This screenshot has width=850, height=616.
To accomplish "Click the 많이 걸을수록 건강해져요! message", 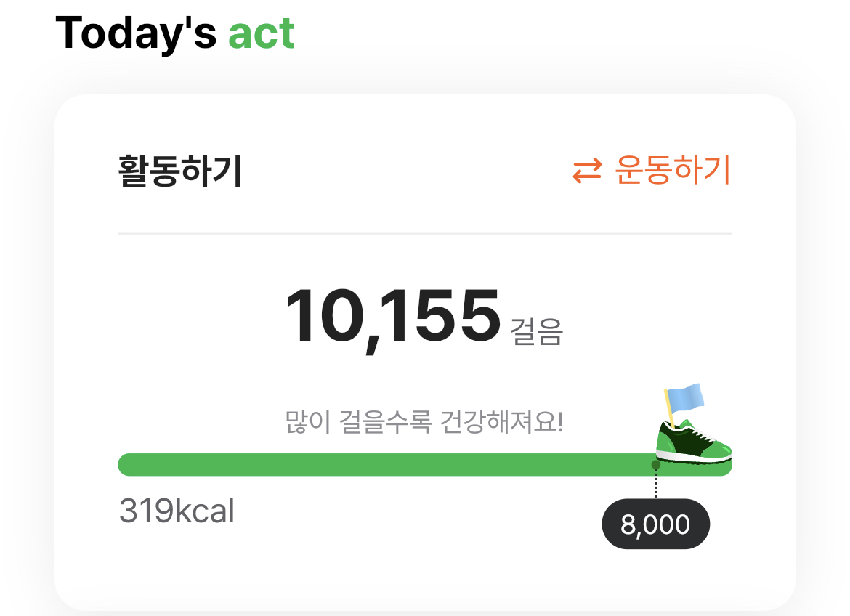I will (x=424, y=422).
